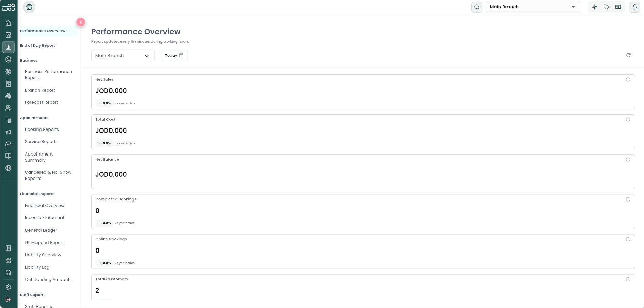Open the spray bottle icon in left rail
Image resolution: width=644 pixels, height=308 pixels.
(8, 120)
